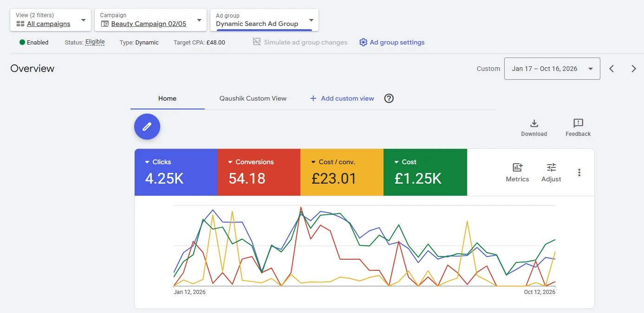The image size is (644, 313).
Task: Open the Metrics chart selector
Action: (517, 172)
